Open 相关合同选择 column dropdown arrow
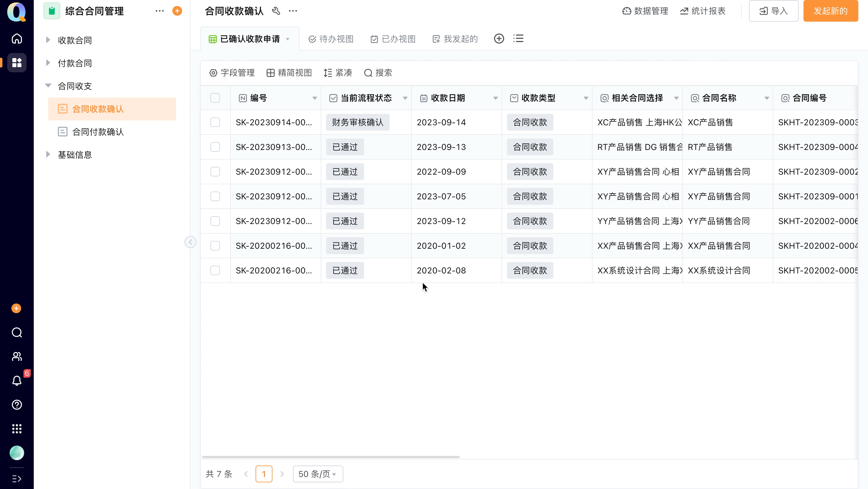Screen dimensions: 868x489 [x=676, y=98]
